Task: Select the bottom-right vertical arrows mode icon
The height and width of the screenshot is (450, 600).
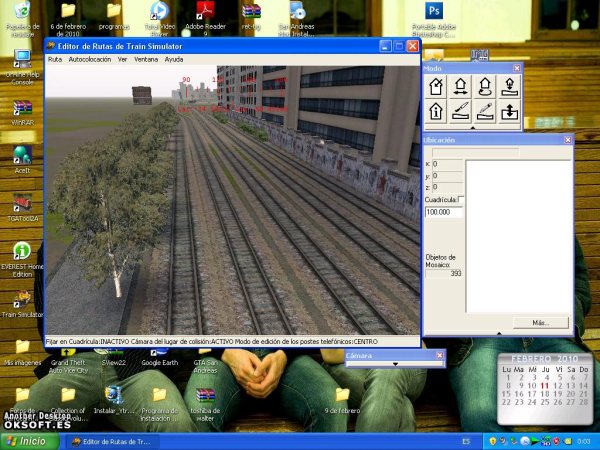Action: pos(511,111)
